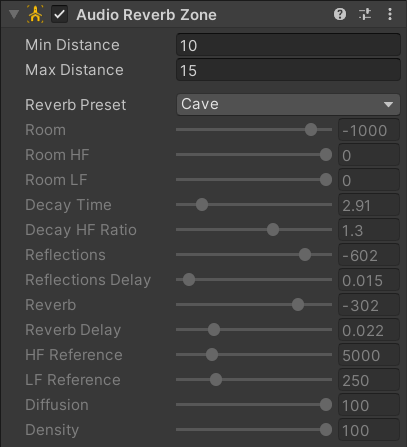Click the Decay Time slider handle
407x447 pixels.
(202, 205)
